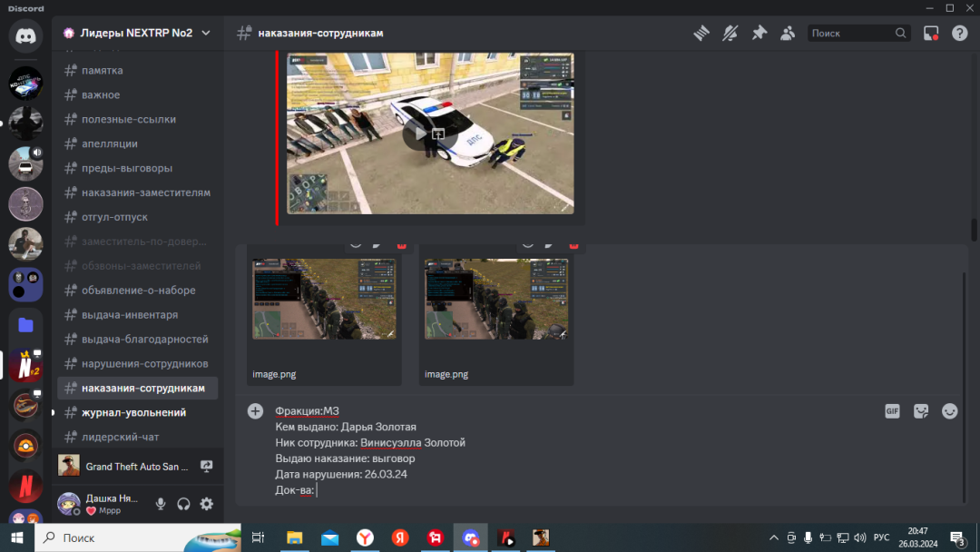Open Task View on taskbar
This screenshot has width=980, height=552.
(258, 537)
